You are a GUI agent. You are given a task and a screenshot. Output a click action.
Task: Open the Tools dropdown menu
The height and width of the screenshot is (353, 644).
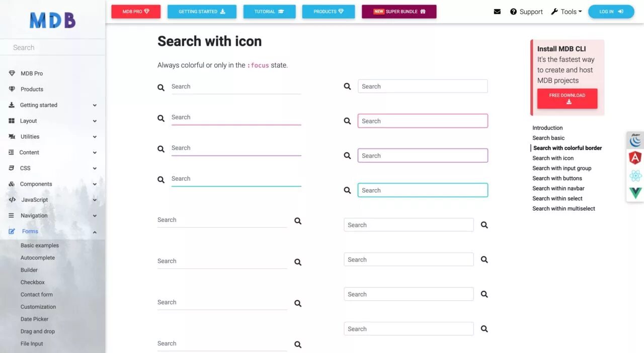566,12
